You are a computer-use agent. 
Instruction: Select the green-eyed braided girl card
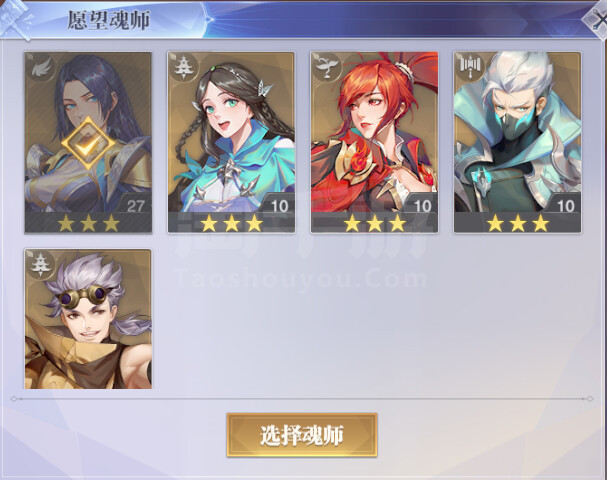pyautogui.click(x=231, y=142)
